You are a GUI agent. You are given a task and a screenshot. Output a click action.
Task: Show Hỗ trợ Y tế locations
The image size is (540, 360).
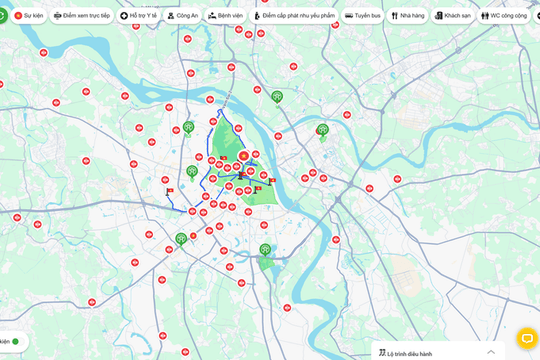pos(138,16)
